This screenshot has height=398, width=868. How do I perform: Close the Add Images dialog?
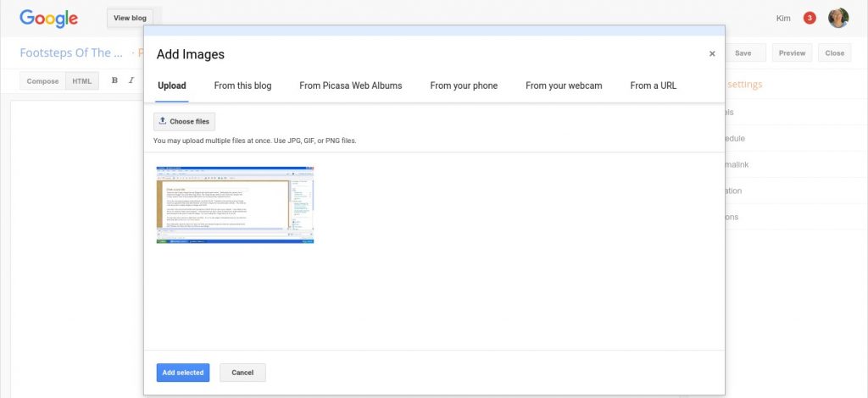tap(712, 53)
